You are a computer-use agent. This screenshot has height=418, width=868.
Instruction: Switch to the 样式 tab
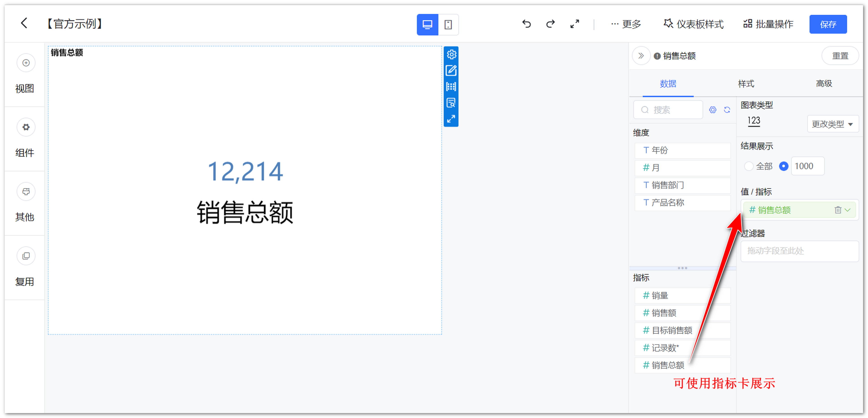click(x=746, y=84)
